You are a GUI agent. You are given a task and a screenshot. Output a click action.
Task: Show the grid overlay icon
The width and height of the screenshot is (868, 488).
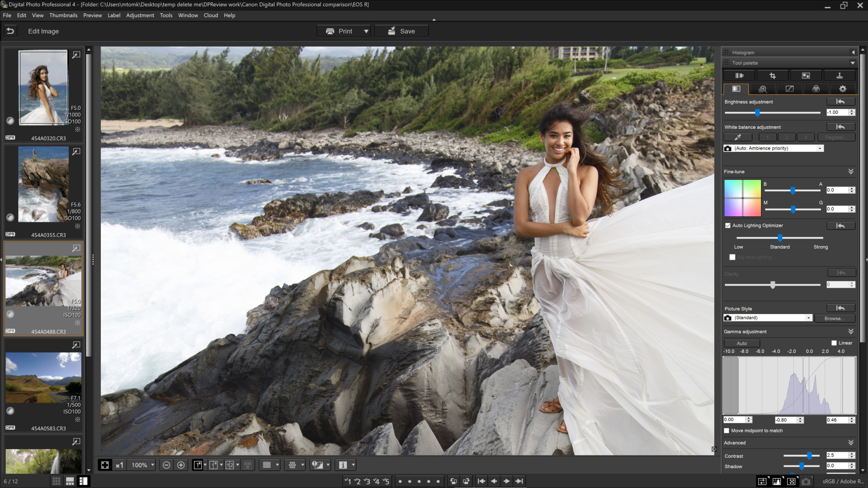pos(267,465)
